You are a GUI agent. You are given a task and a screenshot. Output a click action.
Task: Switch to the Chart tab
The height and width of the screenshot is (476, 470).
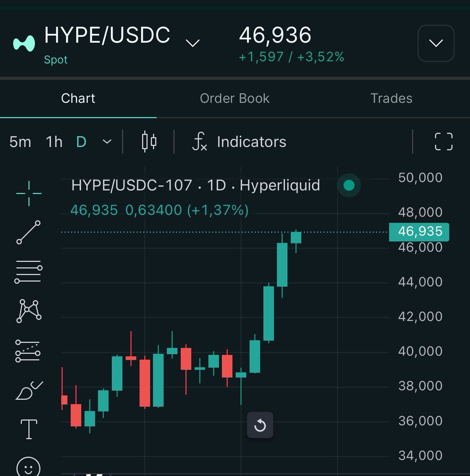[78, 98]
